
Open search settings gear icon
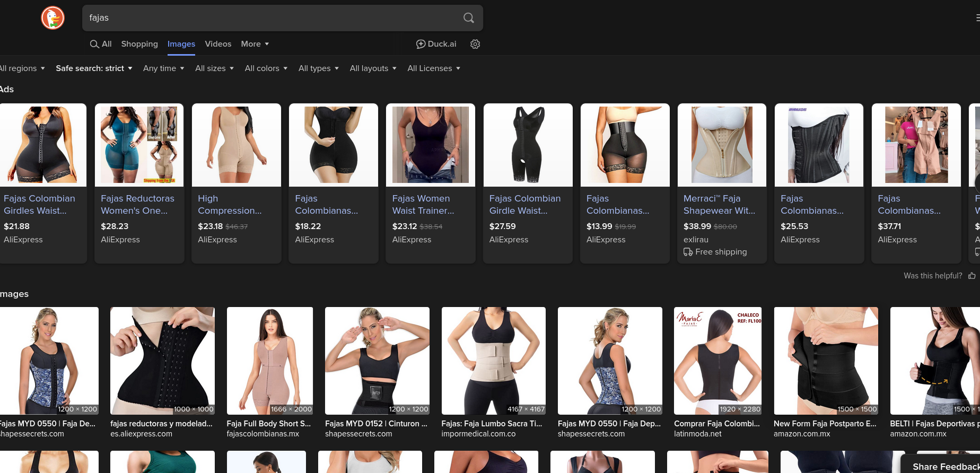[475, 44]
